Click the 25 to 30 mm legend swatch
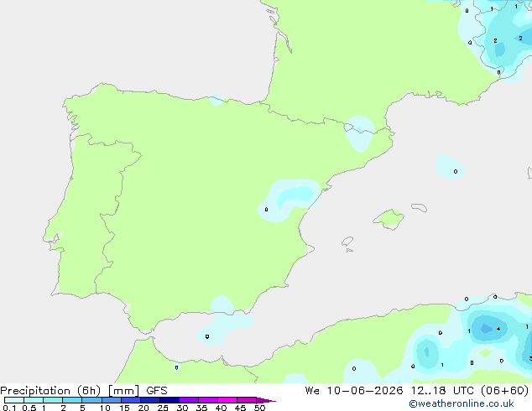 click(x=170, y=400)
